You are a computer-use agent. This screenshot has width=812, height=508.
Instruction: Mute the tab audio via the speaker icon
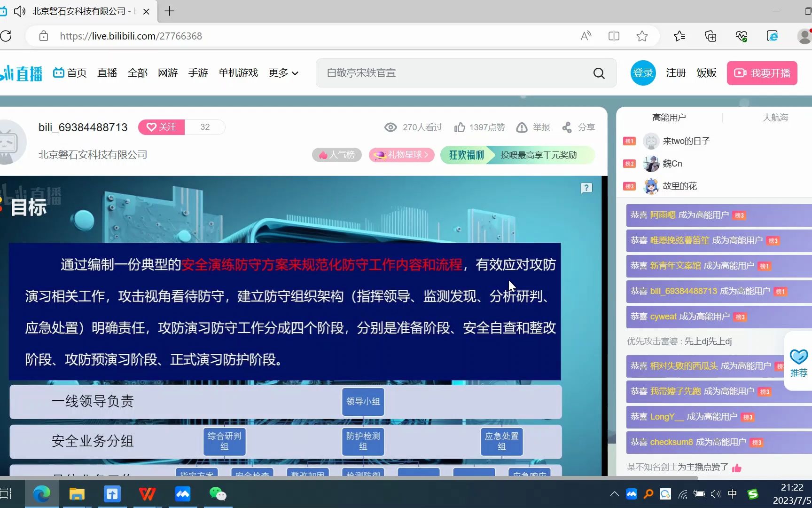click(x=19, y=11)
